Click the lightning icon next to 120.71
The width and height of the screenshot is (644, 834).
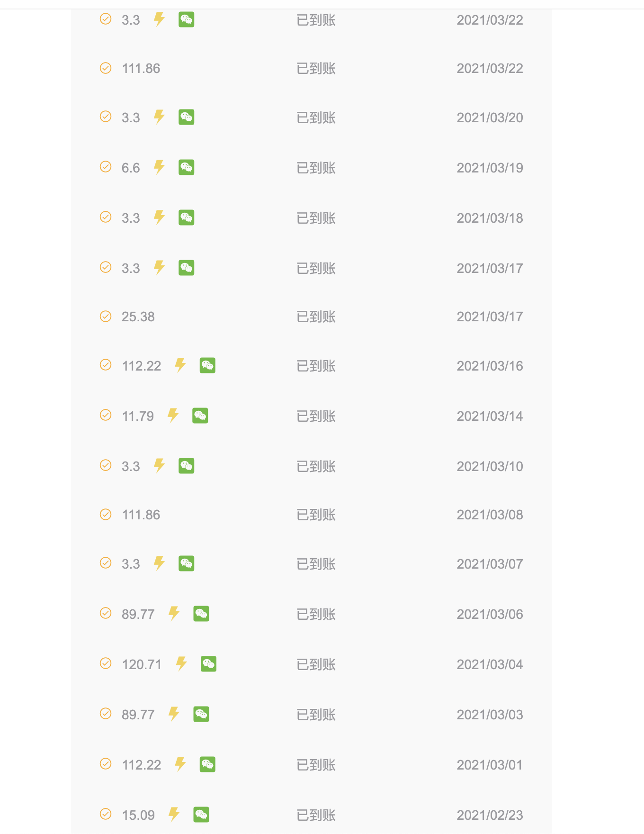(181, 664)
